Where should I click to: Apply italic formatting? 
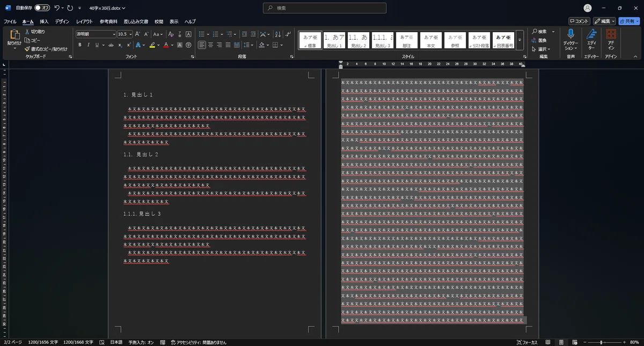(89, 45)
